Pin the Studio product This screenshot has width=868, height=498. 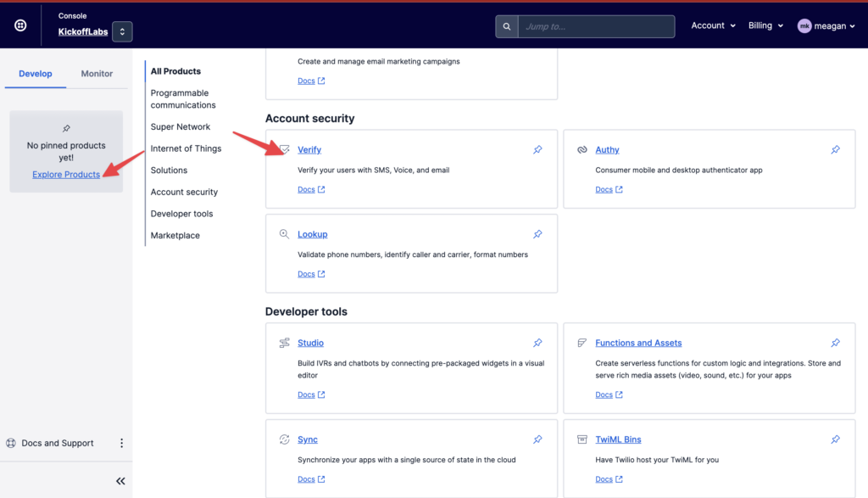(x=537, y=343)
